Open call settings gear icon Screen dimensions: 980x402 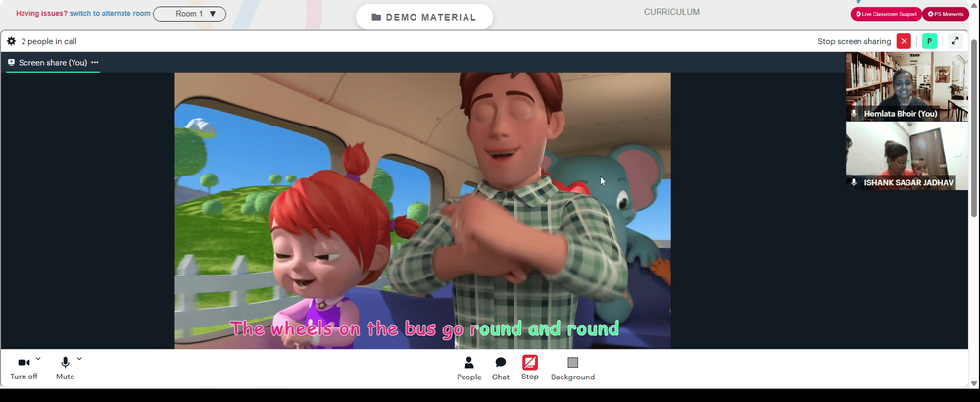coord(11,41)
